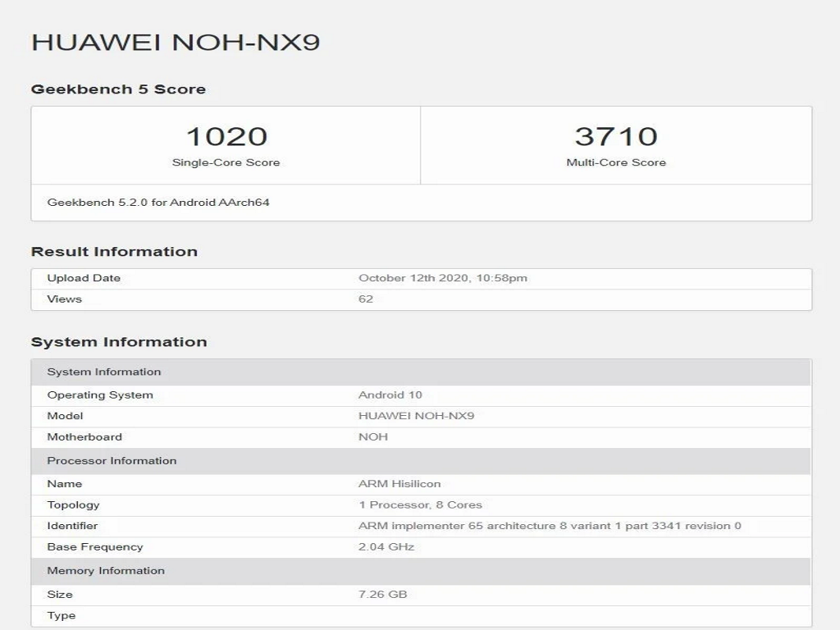Click the Upload Date label
The width and height of the screenshot is (840, 630).
84,278
